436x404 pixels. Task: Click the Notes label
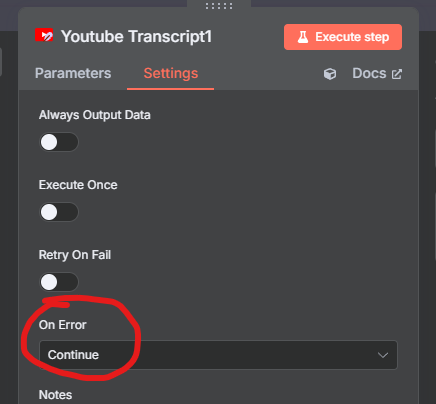click(55, 395)
